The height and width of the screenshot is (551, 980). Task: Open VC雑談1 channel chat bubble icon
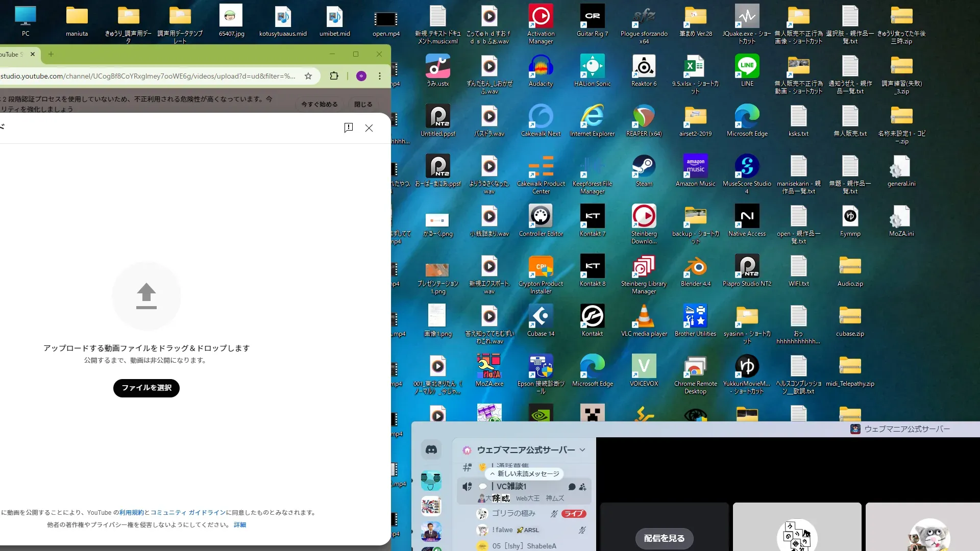tap(572, 487)
